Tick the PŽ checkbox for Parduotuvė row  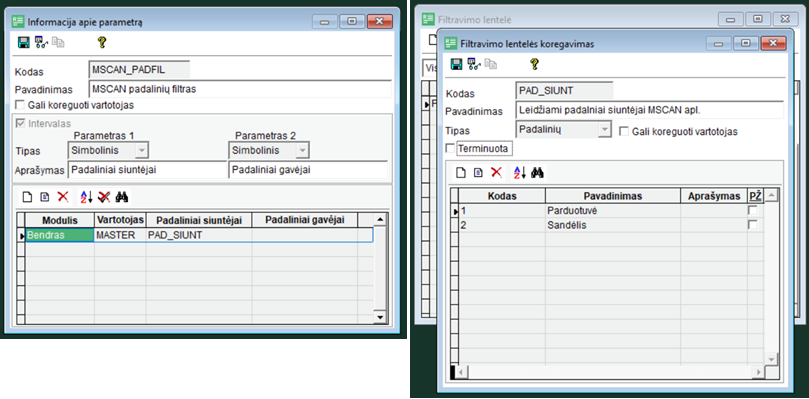point(753,211)
